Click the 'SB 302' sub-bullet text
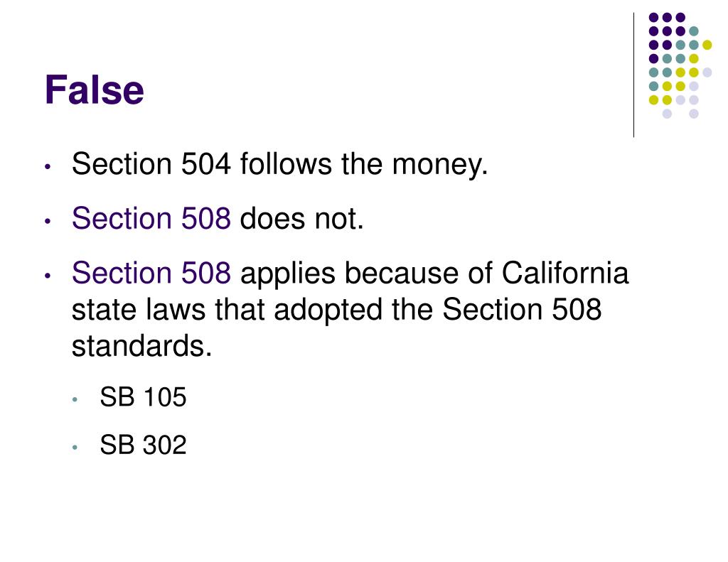The image size is (728, 562). pos(143,445)
